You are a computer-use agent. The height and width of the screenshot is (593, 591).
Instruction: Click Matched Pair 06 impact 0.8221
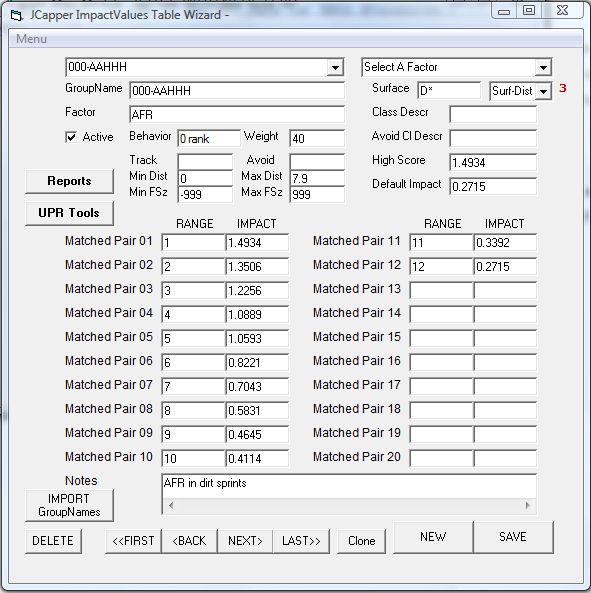point(257,362)
